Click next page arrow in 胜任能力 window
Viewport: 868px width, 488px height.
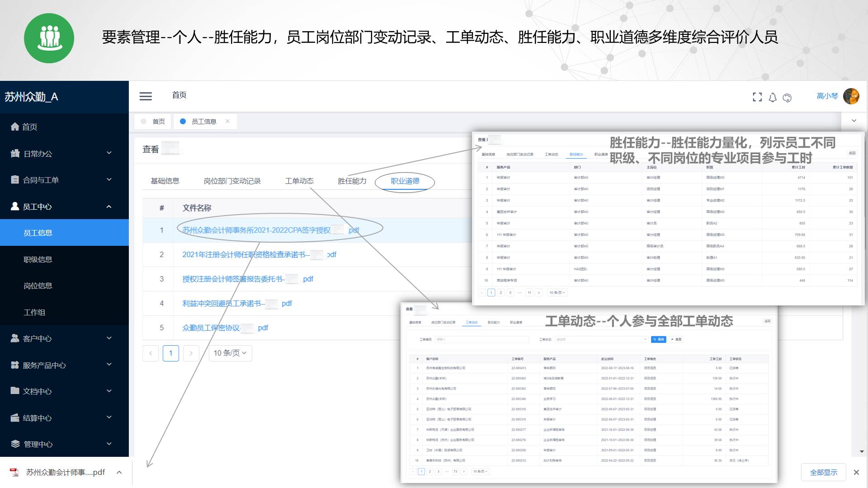tap(539, 293)
